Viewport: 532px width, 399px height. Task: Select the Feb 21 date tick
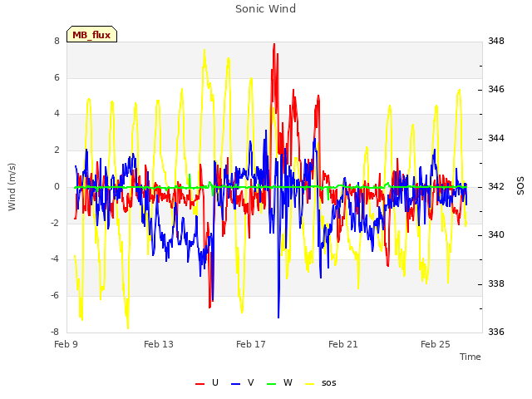tap(343, 344)
